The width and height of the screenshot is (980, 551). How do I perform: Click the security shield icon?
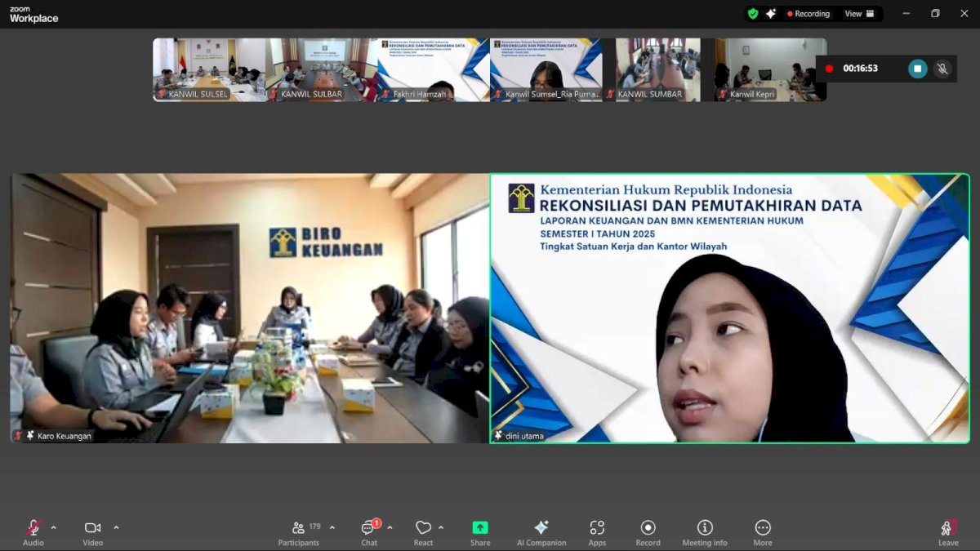point(752,13)
